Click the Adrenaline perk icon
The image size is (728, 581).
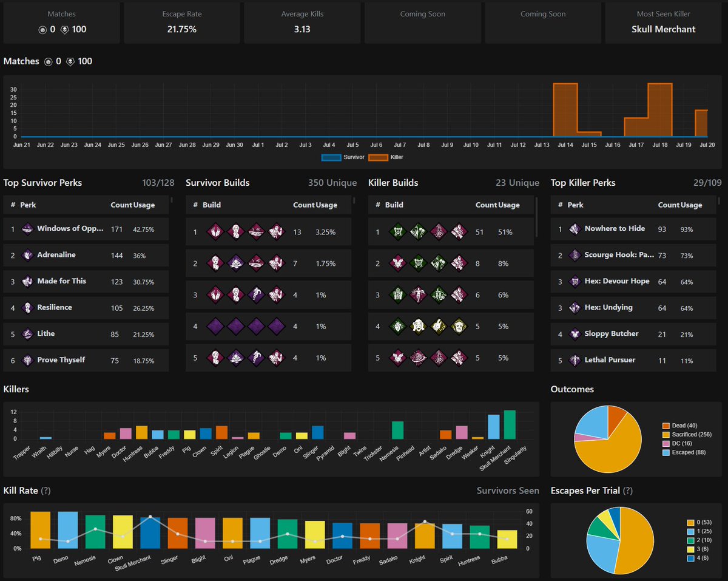click(x=27, y=255)
